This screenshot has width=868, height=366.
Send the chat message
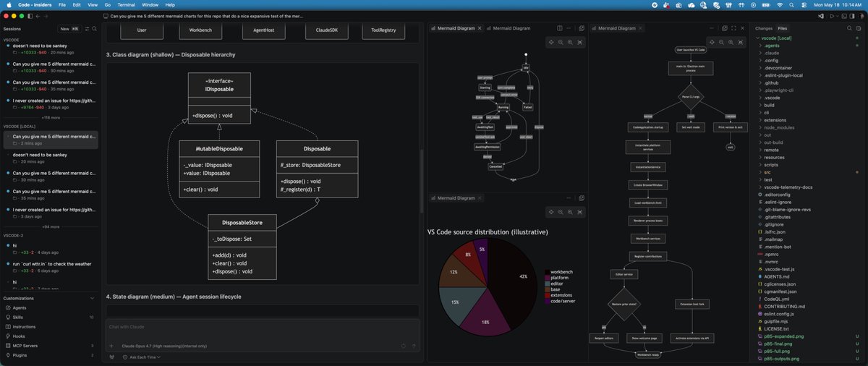click(414, 346)
